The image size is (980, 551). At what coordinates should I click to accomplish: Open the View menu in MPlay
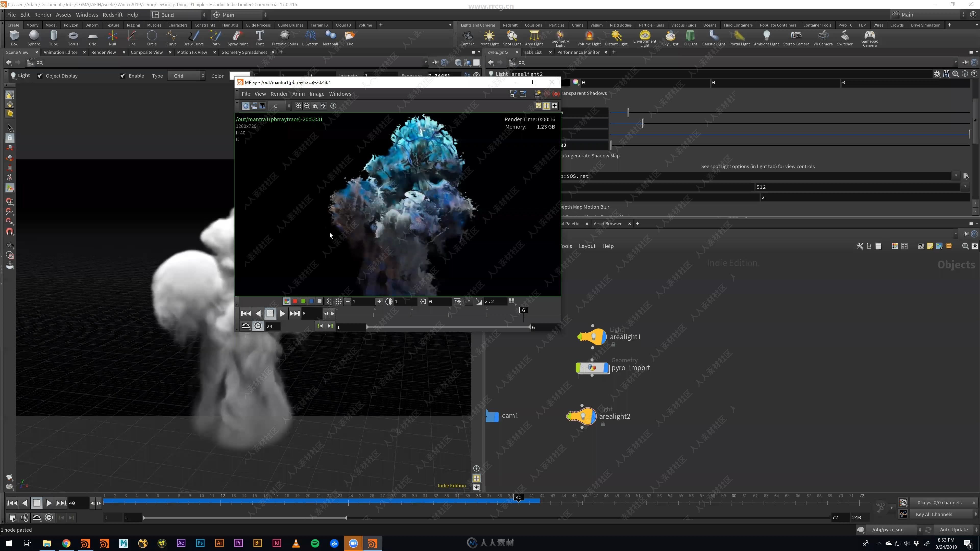click(x=261, y=94)
